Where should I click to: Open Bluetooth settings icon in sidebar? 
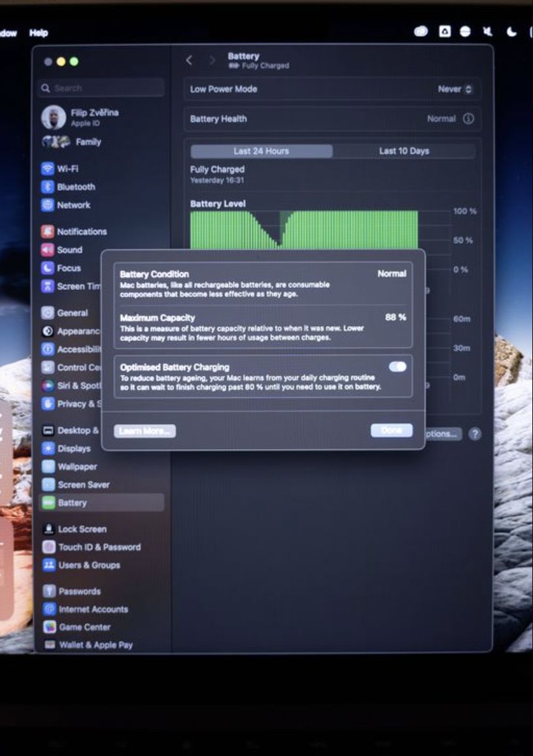47,187
